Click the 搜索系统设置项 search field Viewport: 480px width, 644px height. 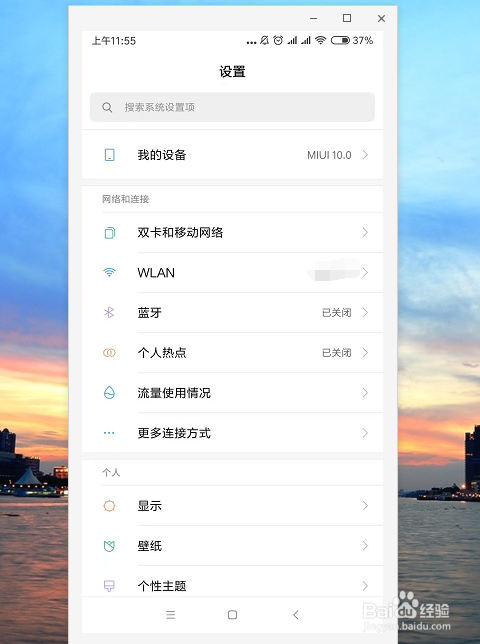point(232,107)
